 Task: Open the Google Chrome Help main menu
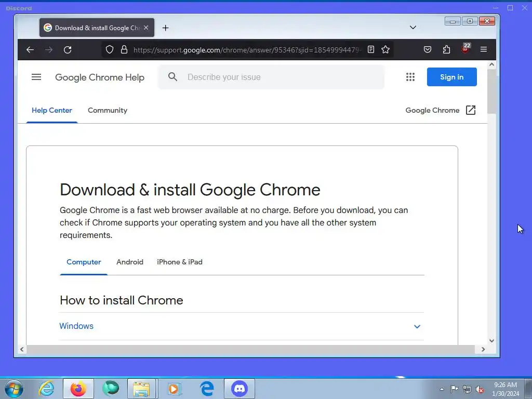(36, 77)
